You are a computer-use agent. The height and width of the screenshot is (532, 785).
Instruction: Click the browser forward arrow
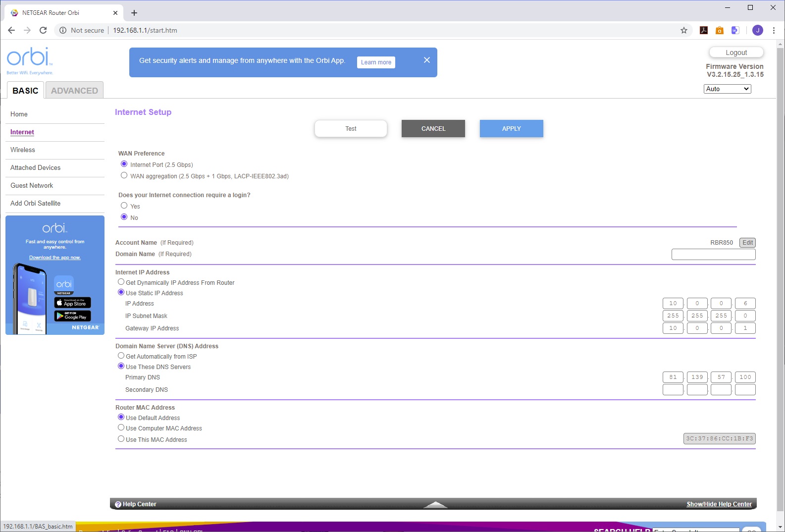point(27,30)
